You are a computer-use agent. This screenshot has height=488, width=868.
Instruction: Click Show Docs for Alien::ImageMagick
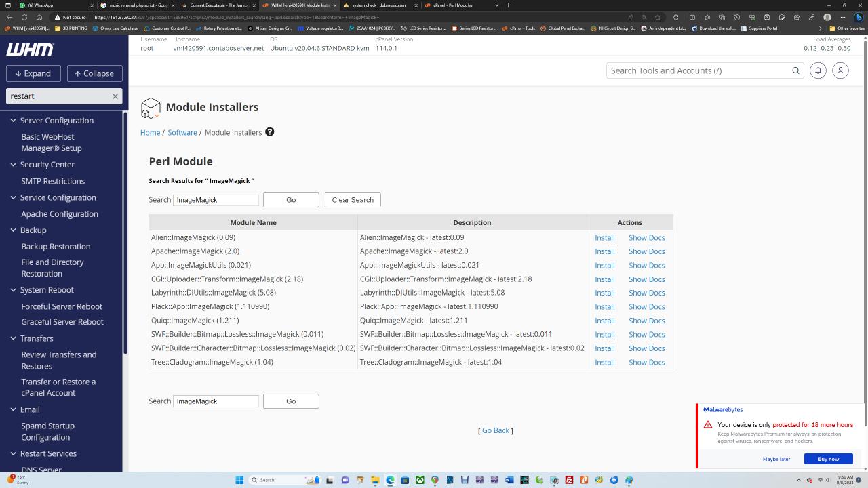pos(646,238)
